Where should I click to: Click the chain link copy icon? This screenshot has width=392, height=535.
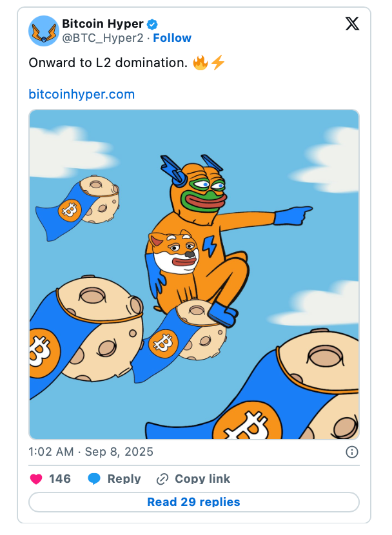162,479
